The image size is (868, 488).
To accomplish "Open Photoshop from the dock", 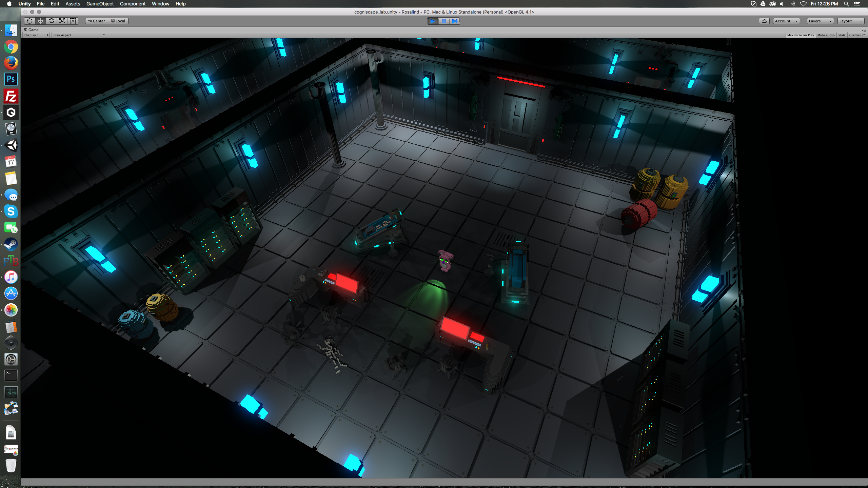I will (x=11, y=79).
